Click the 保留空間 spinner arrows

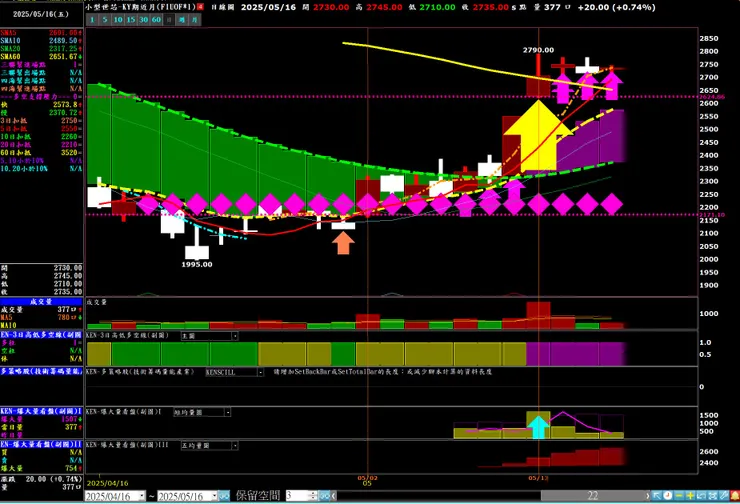point(313,496)
